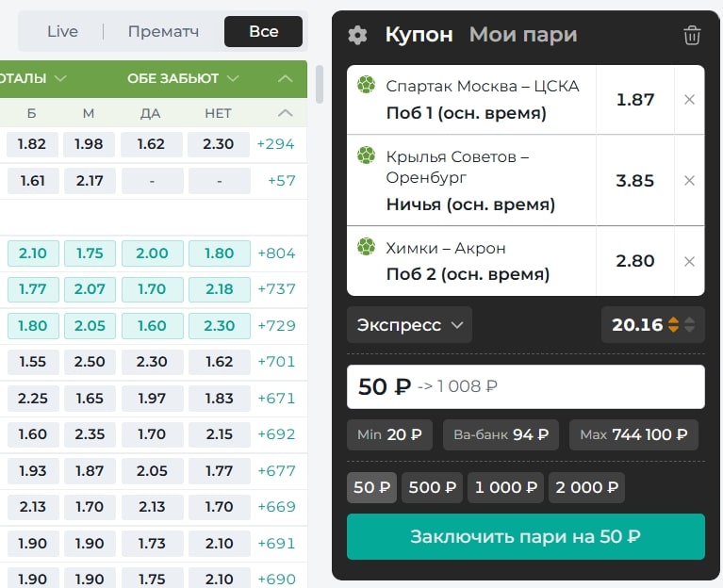Open +692 additional markets
723x588 pixels.
pyautogui.click(x=276, y=434)
